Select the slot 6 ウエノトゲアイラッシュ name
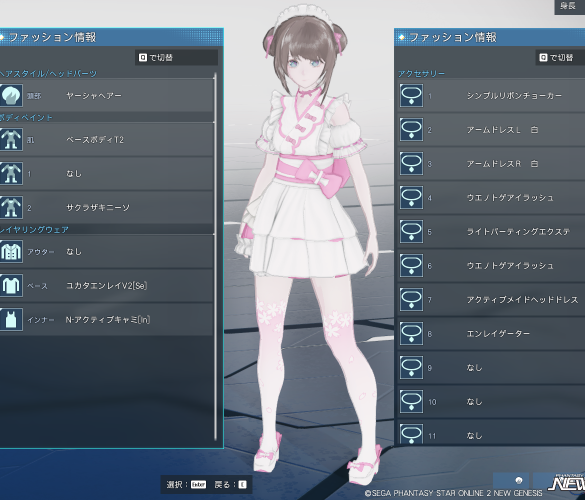Screen dimensions: 585x500 pyautogui.click(x=510, y=266)
